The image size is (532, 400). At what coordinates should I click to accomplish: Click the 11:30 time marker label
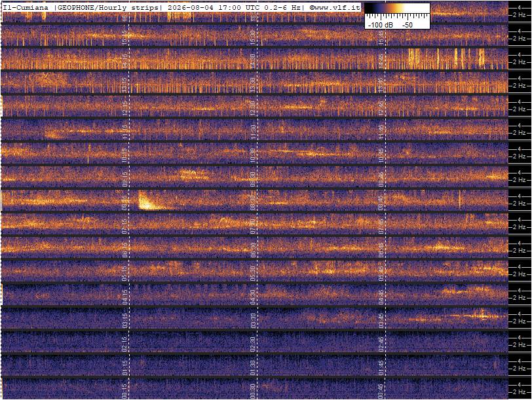pos(253,132)
